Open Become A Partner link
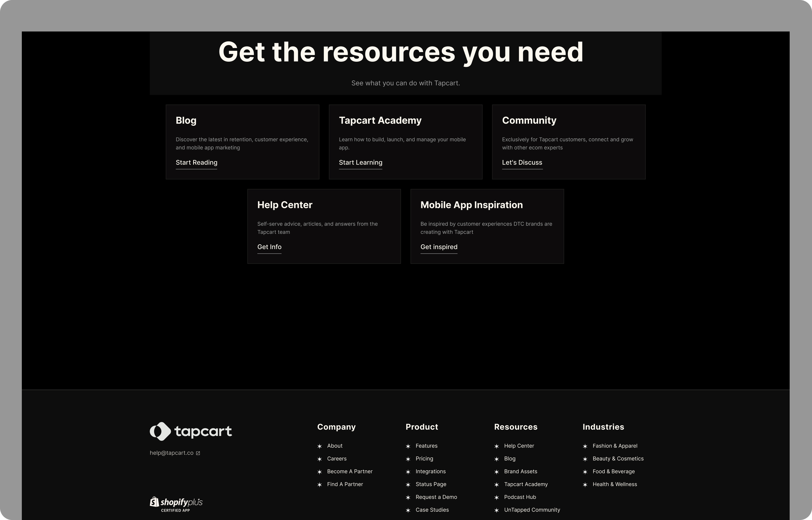Viewport: 812px width, 520px height. pyautogui.click(x=350, y=471)
